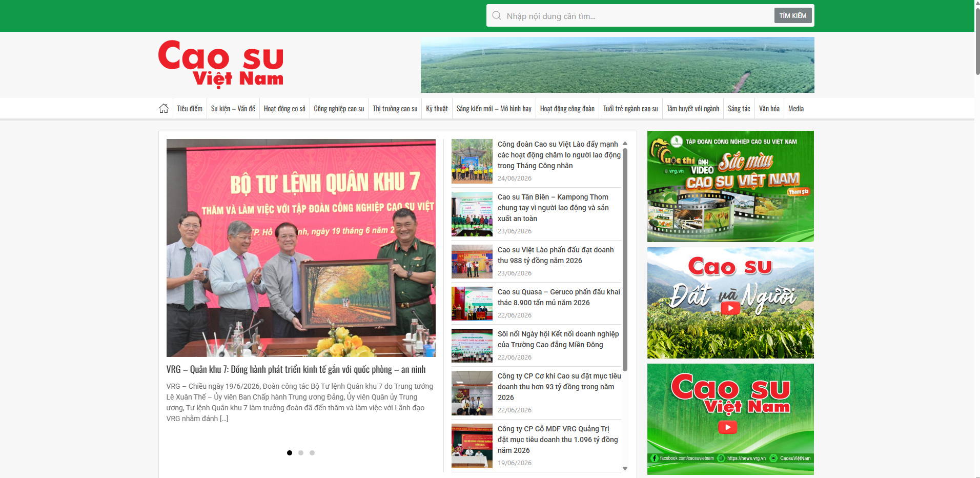Open the Bộ Tư lệnh Quân khu 7 featured photo
Image resolution: width=980 pixels, height=478 pixels.
301,248
